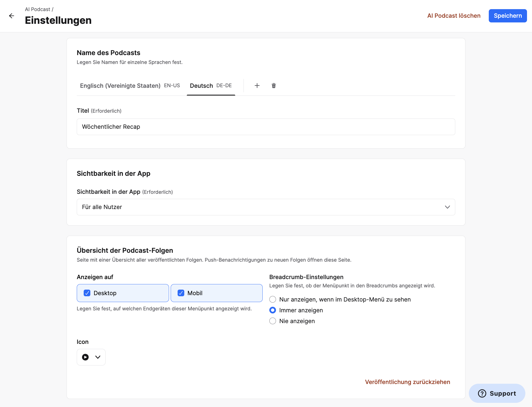This screenshot has width=532, height=407.
Task: Uncheck the Desktop checkbox
Action: (x=87, y=293)
